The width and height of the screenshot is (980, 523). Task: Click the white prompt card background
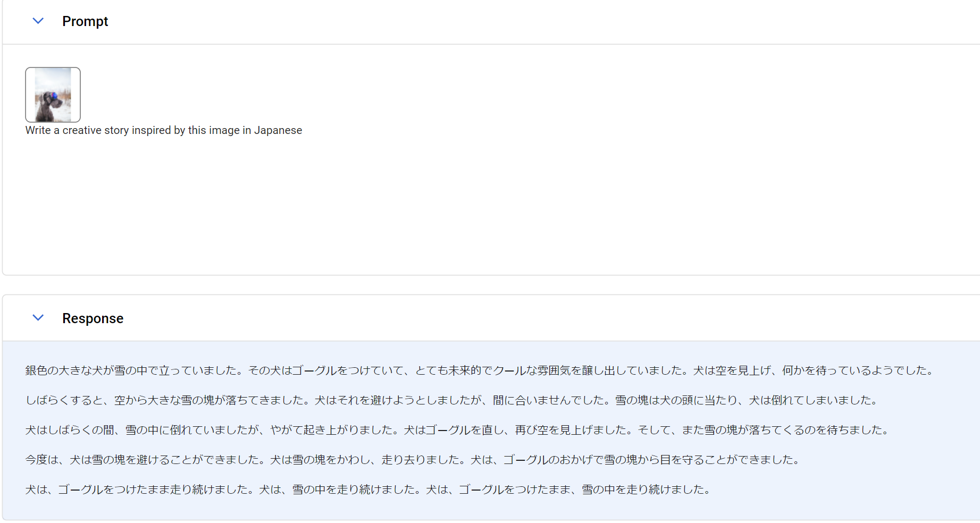tap(479, 213)
